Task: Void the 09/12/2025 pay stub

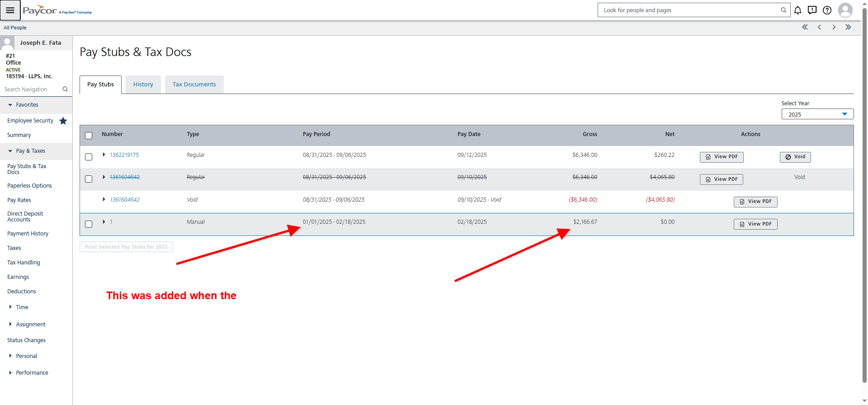Action: (x=795, y=157)
